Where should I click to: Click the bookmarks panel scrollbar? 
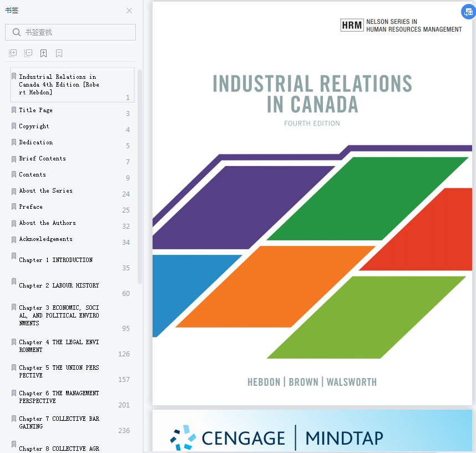click(140, 177)
